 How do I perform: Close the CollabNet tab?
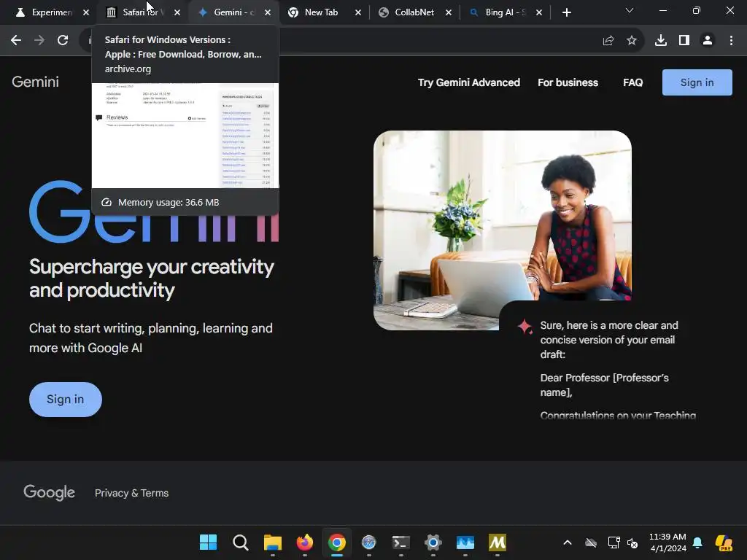pyautogui.click(x=449, y=12)
